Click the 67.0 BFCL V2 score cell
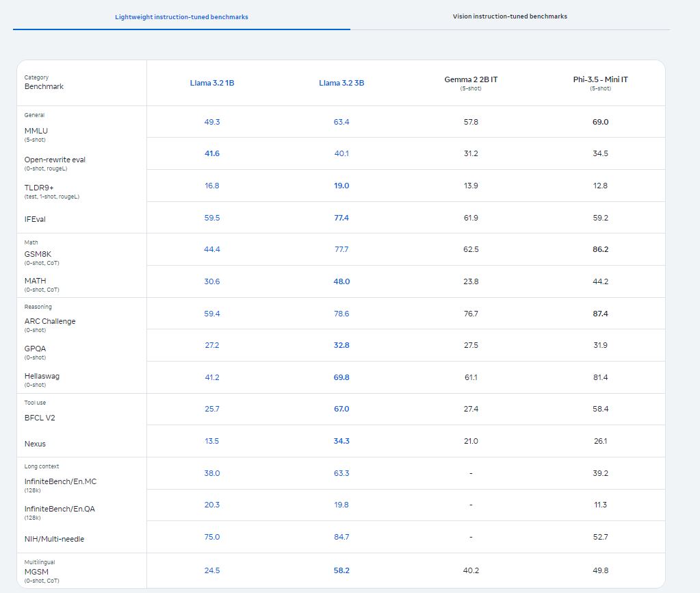 point(341,409)
